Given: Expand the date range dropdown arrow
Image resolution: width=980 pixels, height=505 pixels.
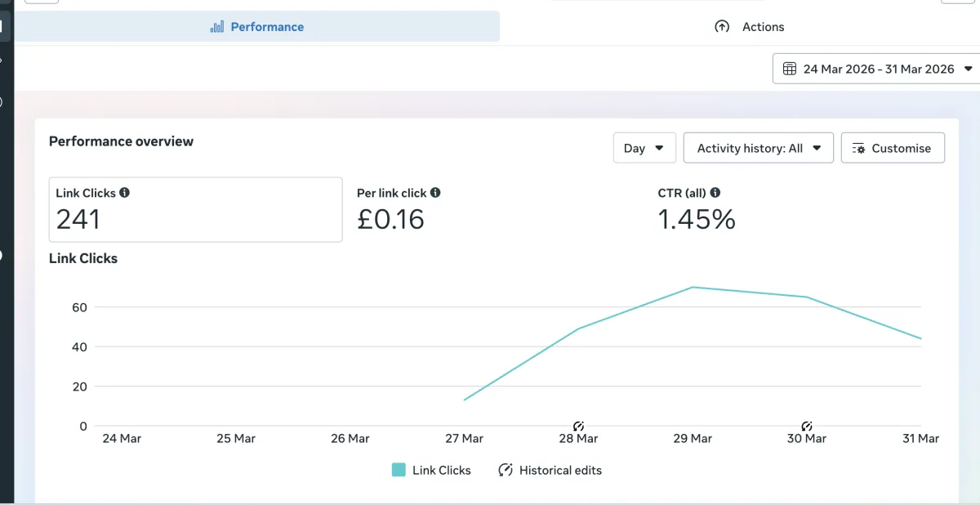Looking at the screenshot, I should click(969, 69).
